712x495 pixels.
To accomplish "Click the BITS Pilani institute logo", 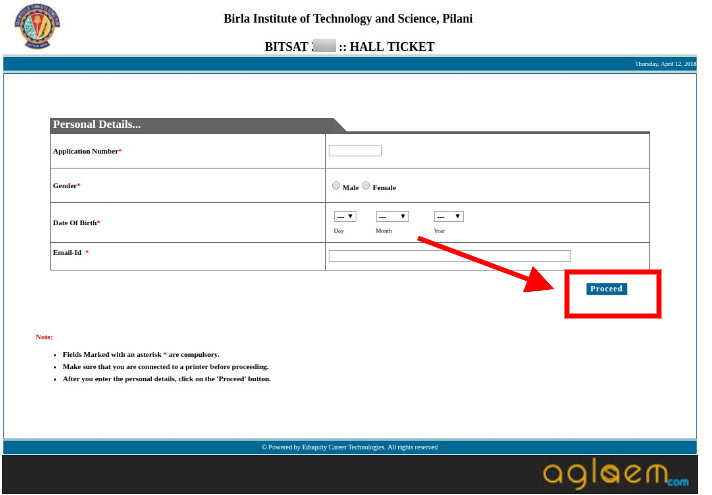I will point(37,26).
